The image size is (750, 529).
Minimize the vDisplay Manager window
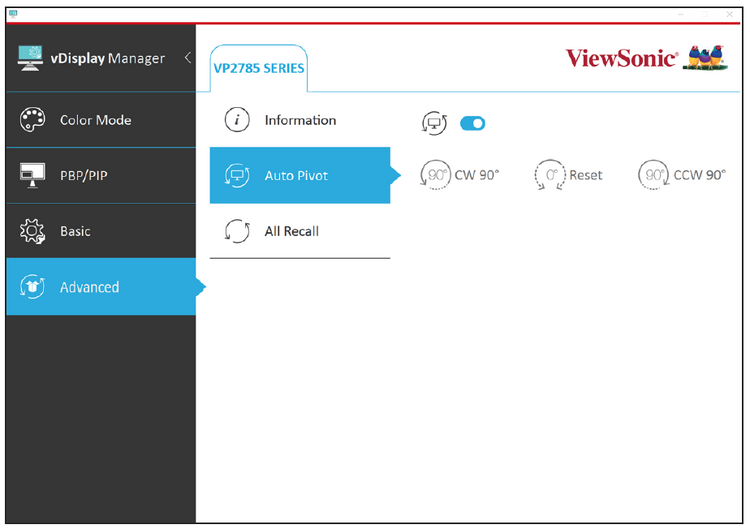coord(681,14)
